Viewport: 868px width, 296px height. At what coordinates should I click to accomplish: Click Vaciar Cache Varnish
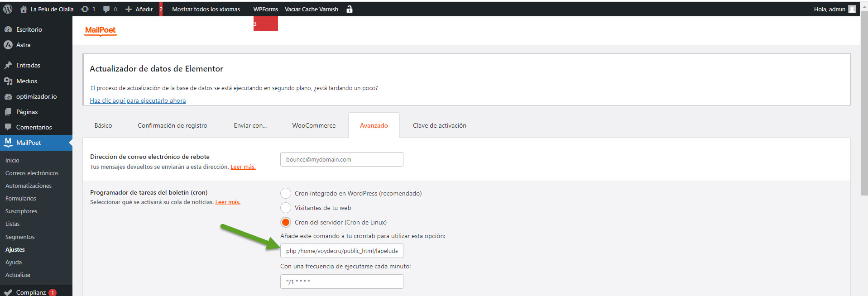coord(312,9)
